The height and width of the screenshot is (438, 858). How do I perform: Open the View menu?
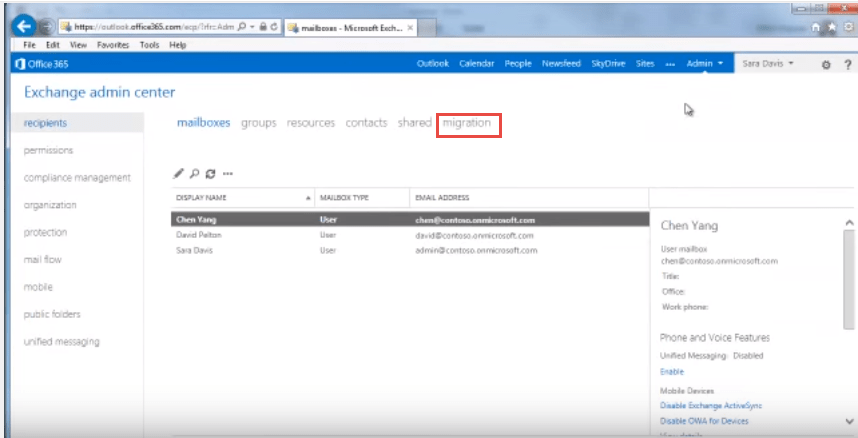point(78,45)
